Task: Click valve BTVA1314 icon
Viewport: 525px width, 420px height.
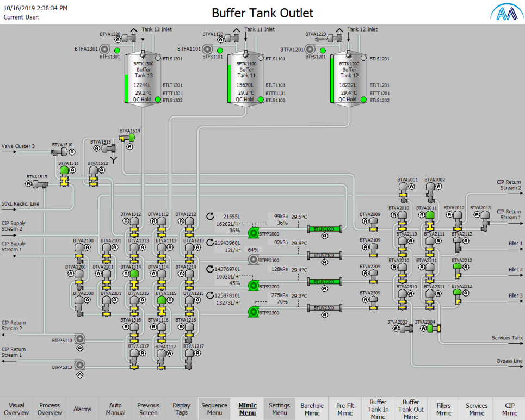Action: [x=134, y=280]
